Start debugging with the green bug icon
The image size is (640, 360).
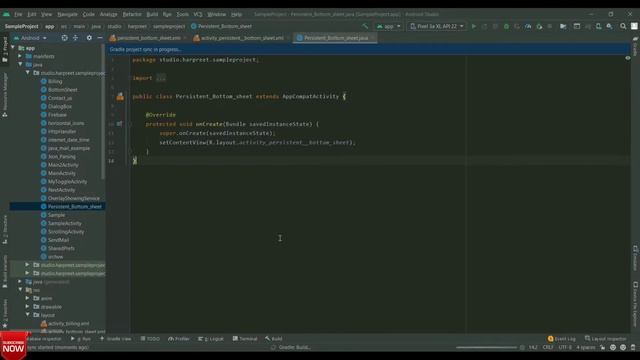506,26
